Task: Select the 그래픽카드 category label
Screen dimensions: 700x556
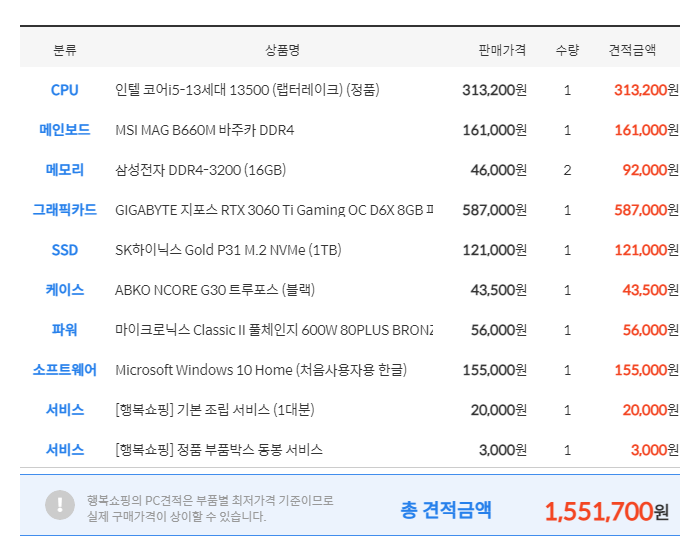Action: (65, 210)
